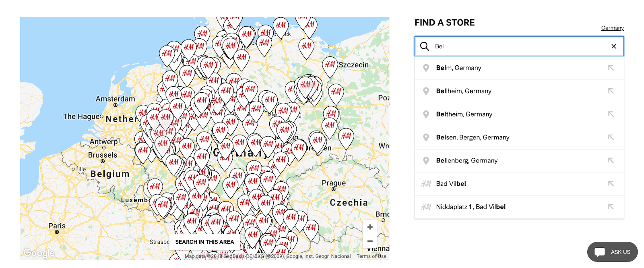This screenshot has width=644, height=268.
Task: Click H&M marker just left of Poz label
Action: coord(336,93)
